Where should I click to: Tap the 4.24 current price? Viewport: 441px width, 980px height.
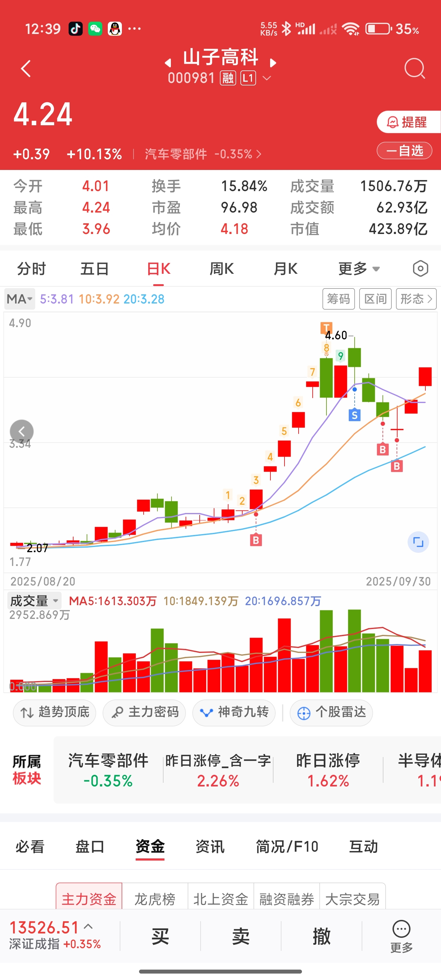(43, 114)
